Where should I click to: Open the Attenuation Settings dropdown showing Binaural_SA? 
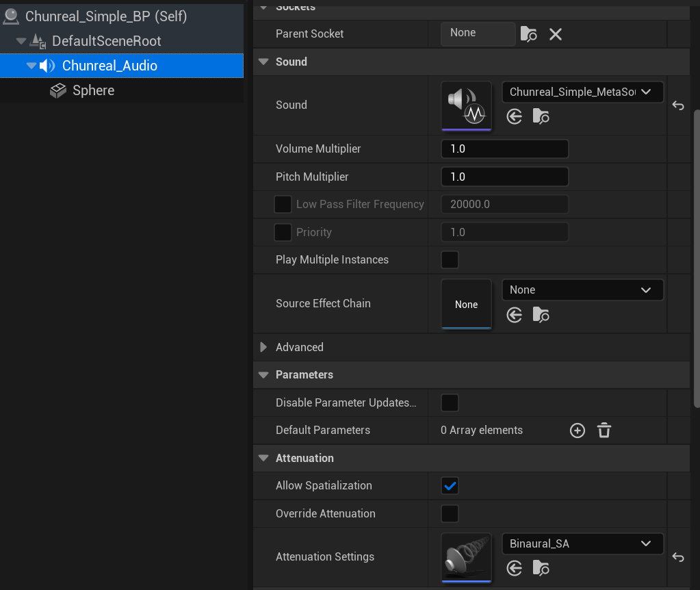[x=582, y=543]
